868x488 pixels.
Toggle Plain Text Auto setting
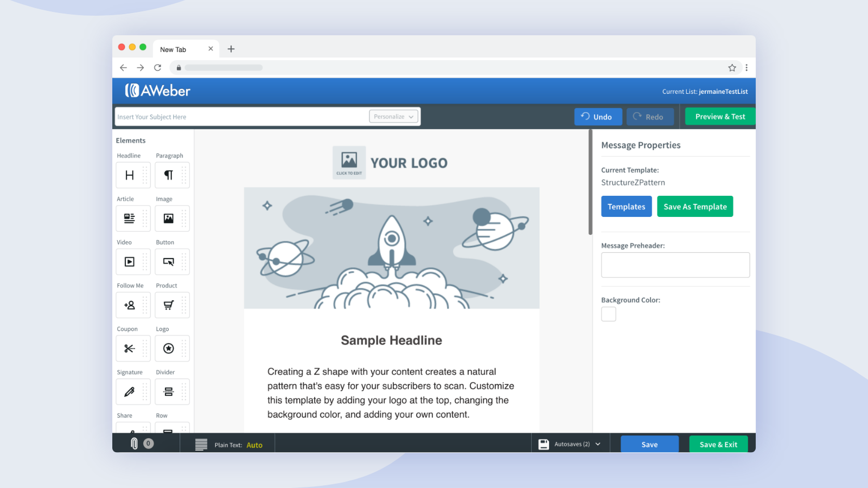pyautogui.click(x=254, y=445)
